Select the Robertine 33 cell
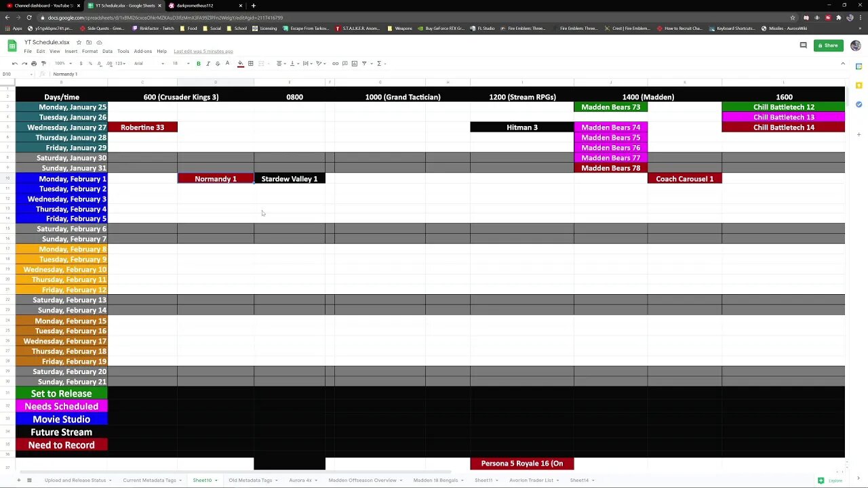 click(x=142, y=127)
